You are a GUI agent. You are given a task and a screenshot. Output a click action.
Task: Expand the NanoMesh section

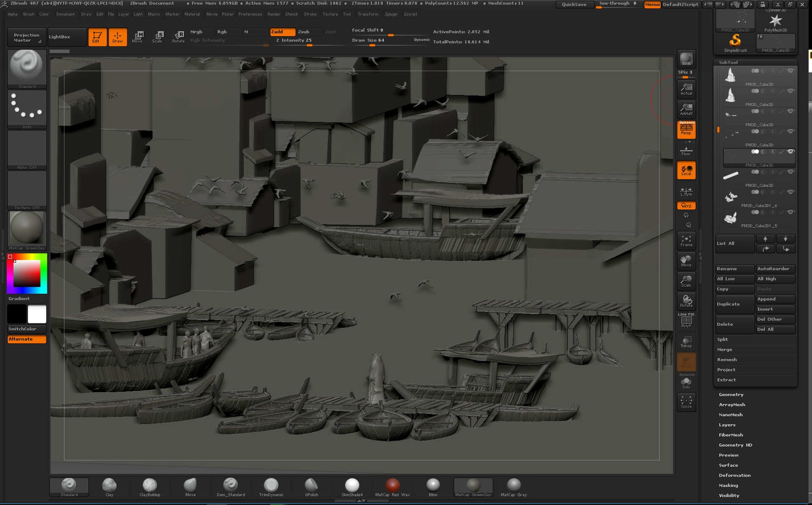[730, 415]
